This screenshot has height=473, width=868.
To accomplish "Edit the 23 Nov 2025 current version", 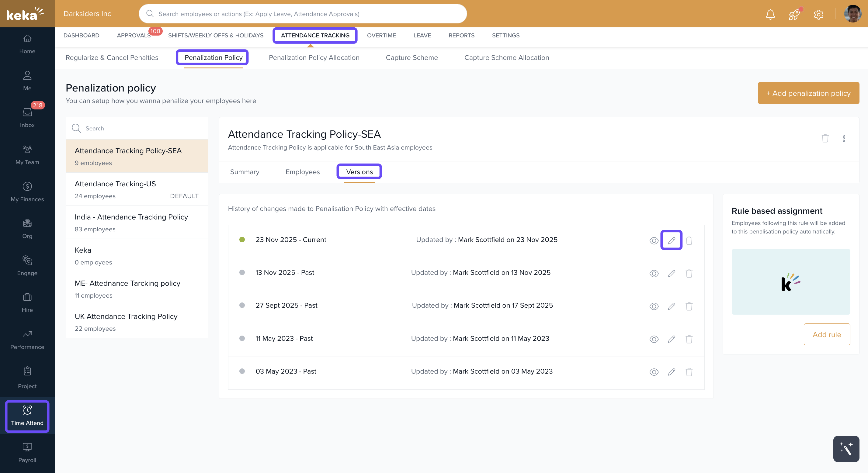I will pyautogui.click(x=671, y=240).
